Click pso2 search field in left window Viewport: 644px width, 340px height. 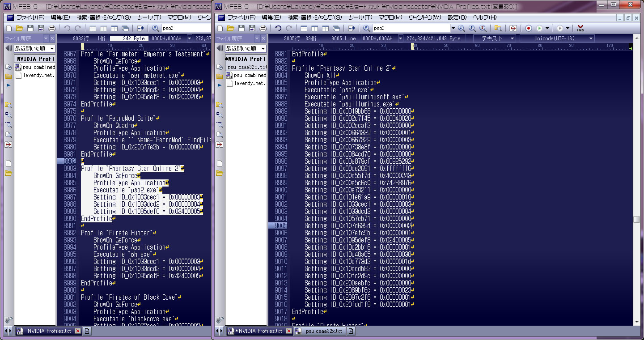tap(186, 28)
